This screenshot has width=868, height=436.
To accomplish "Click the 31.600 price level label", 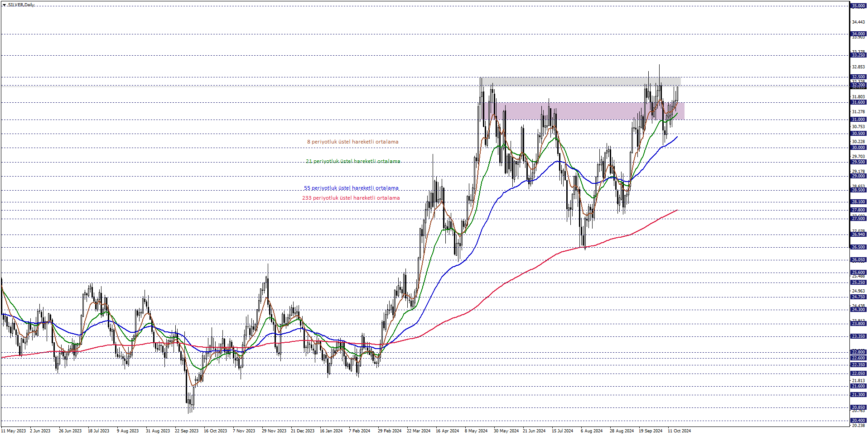I will (x=858, y=102).
